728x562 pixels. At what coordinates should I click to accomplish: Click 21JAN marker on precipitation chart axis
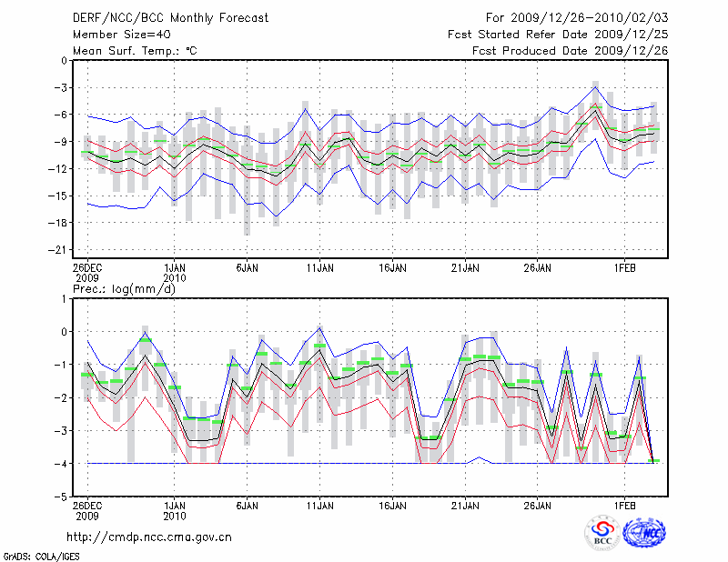464,505
